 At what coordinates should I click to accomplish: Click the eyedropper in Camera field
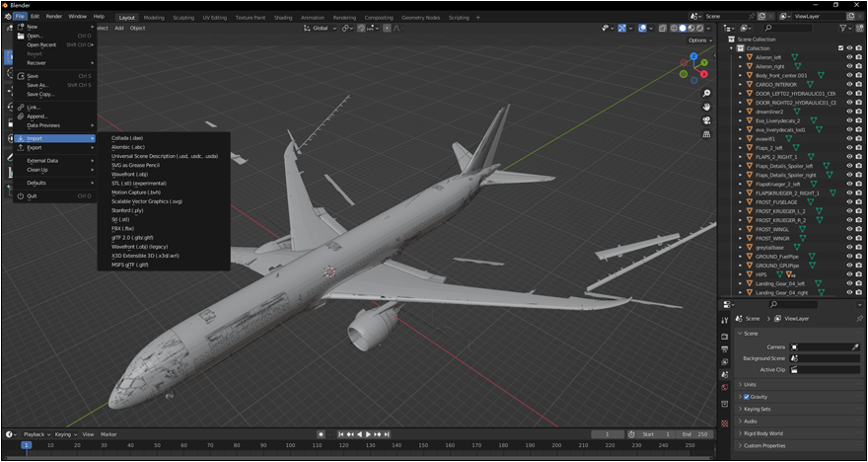tap(855, 346)
